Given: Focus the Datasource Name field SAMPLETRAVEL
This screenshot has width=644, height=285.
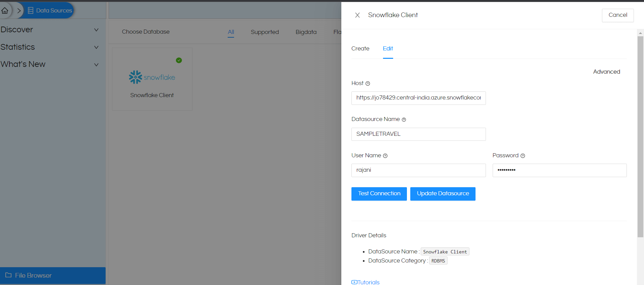Looking at the screenshot, I should coord(418,134).
